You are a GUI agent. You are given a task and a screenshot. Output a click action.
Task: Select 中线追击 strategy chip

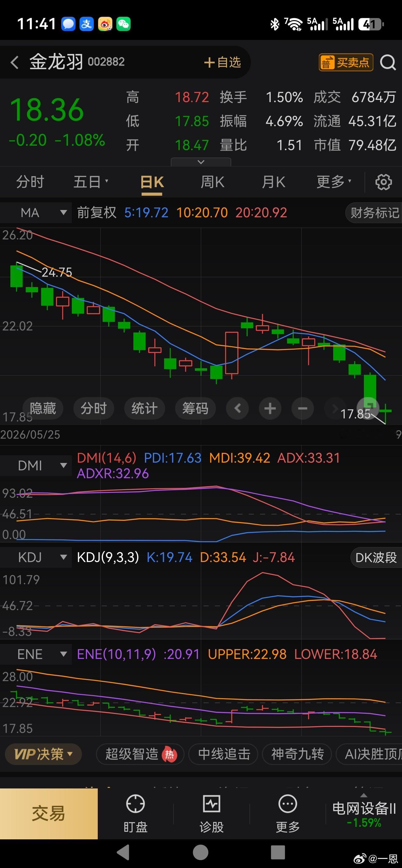tap(224, 754)
